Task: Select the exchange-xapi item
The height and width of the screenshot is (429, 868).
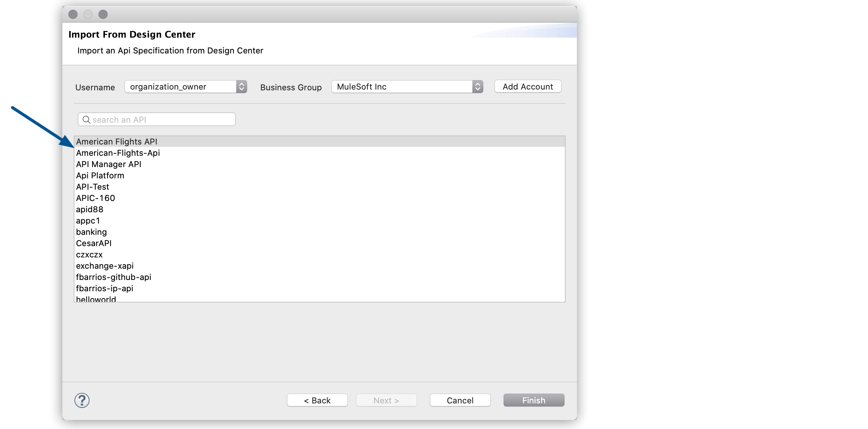Action: pyautogui.click(x=105, y=266)
